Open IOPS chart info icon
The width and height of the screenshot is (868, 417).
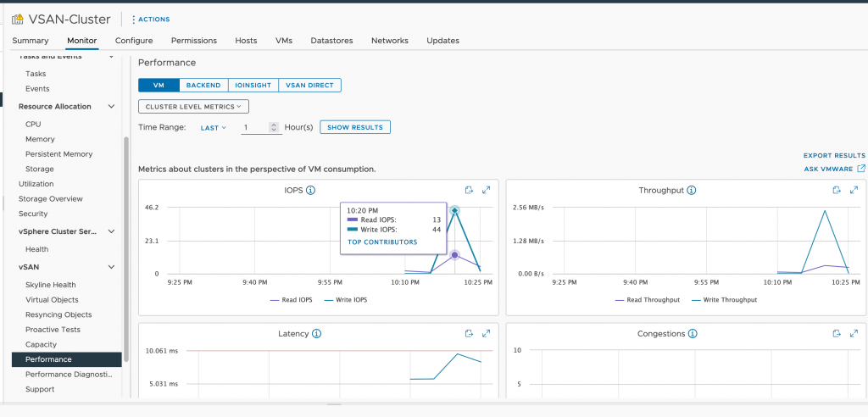310,191
